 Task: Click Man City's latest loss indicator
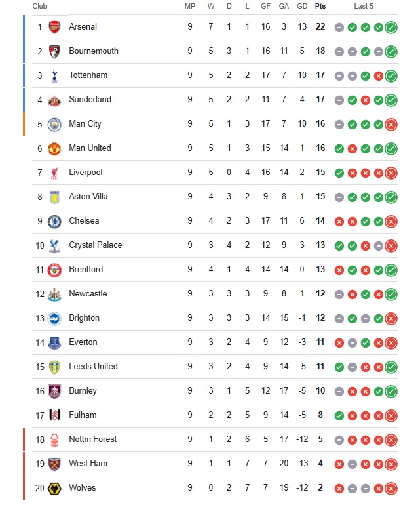(x=391, y=125)
